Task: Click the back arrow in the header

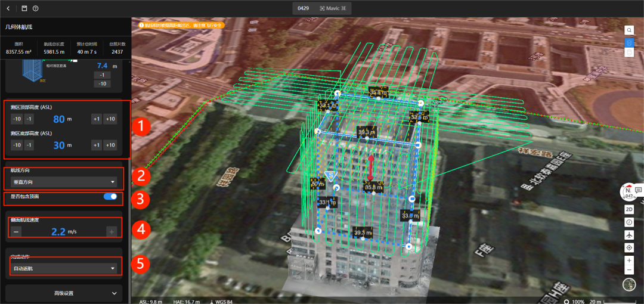Action: tap(8, 8)
